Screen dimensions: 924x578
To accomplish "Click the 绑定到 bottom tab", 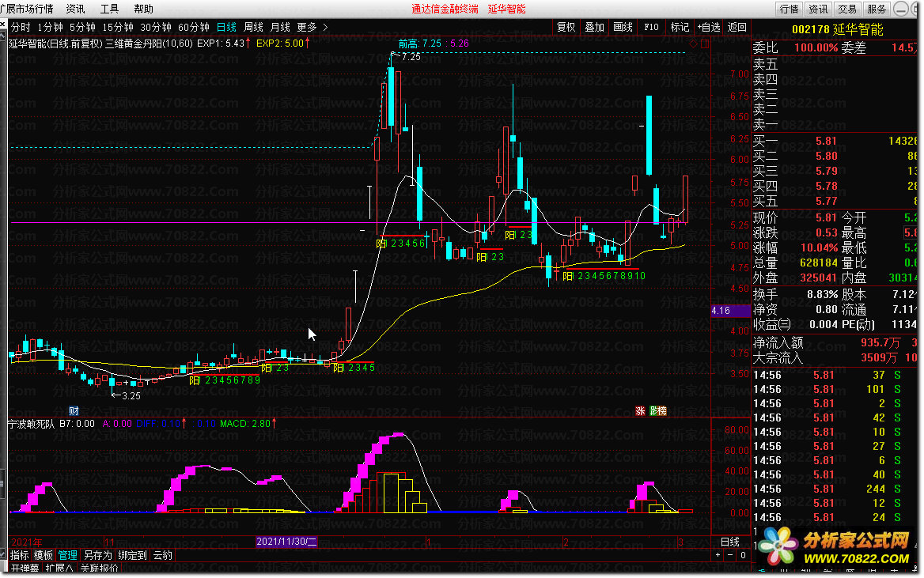I will [133, 555].
